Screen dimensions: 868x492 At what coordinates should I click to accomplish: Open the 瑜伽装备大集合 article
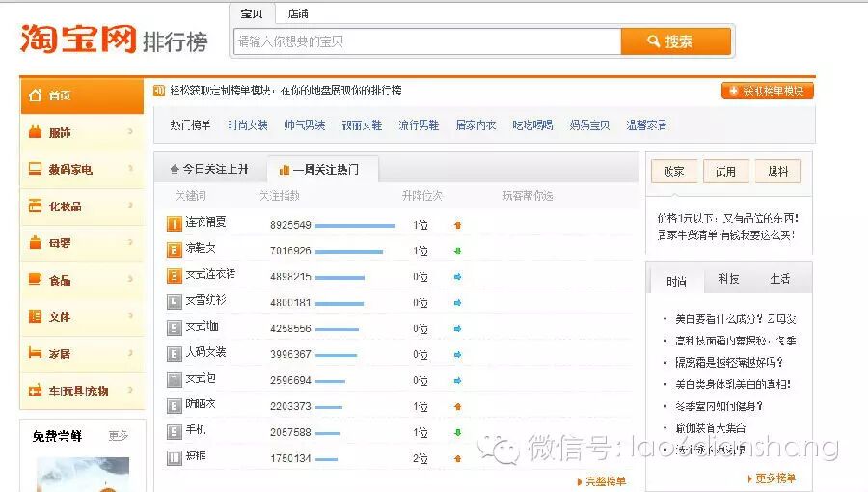[710, 427]
